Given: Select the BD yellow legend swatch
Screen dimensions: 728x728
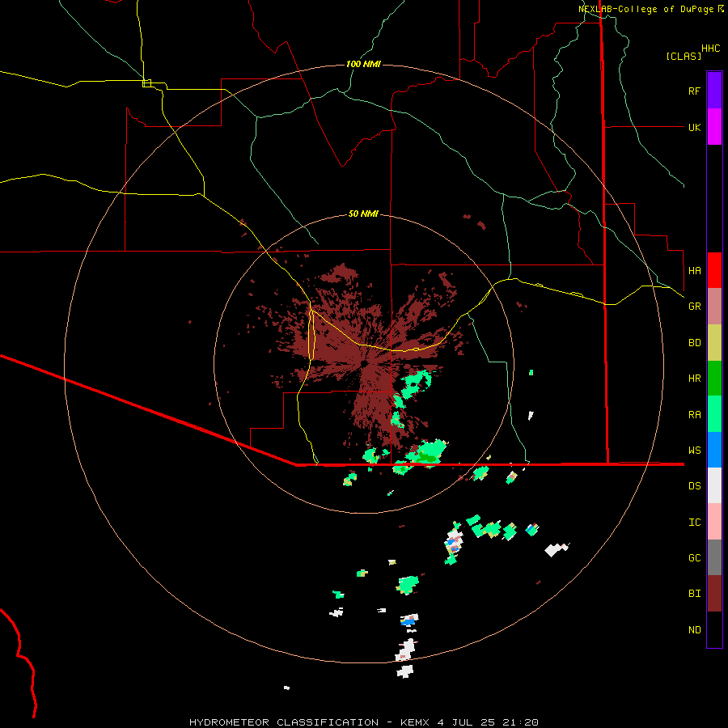Looking at the screenshot, I should tap(714, 343).
